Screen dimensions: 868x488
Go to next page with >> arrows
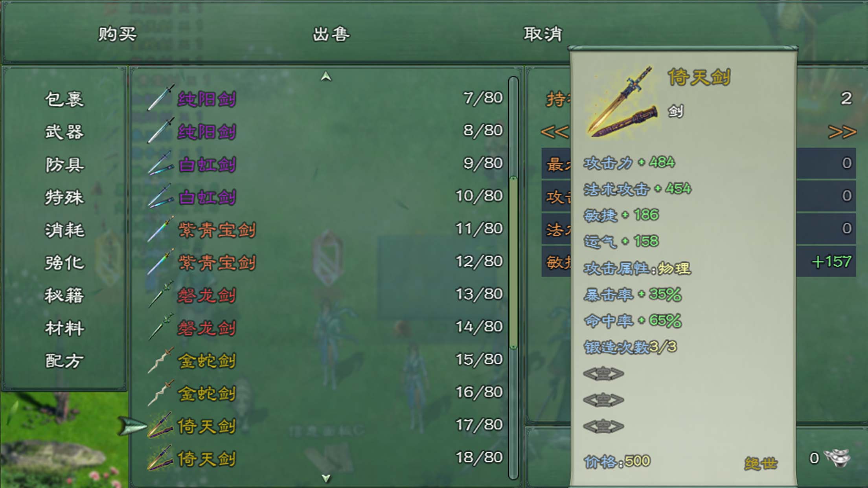842,132
